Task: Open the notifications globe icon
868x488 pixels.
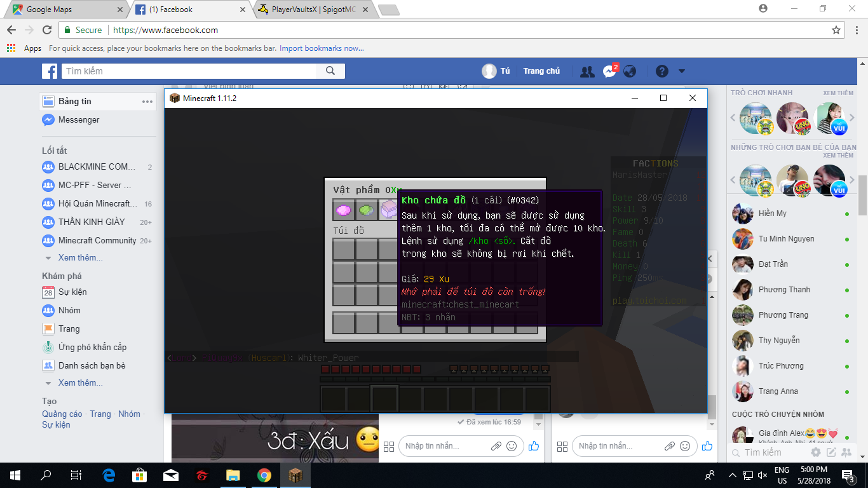Action: (x=629, y=71)
